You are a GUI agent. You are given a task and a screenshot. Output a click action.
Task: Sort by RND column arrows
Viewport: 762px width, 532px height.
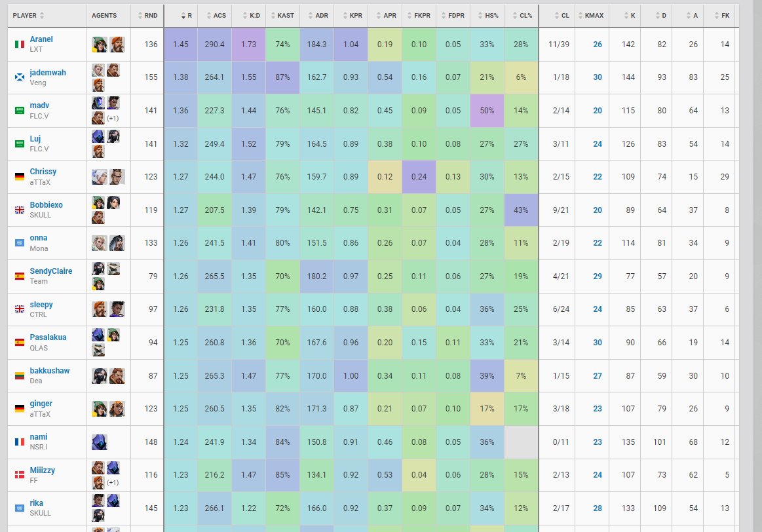(140, 16)
